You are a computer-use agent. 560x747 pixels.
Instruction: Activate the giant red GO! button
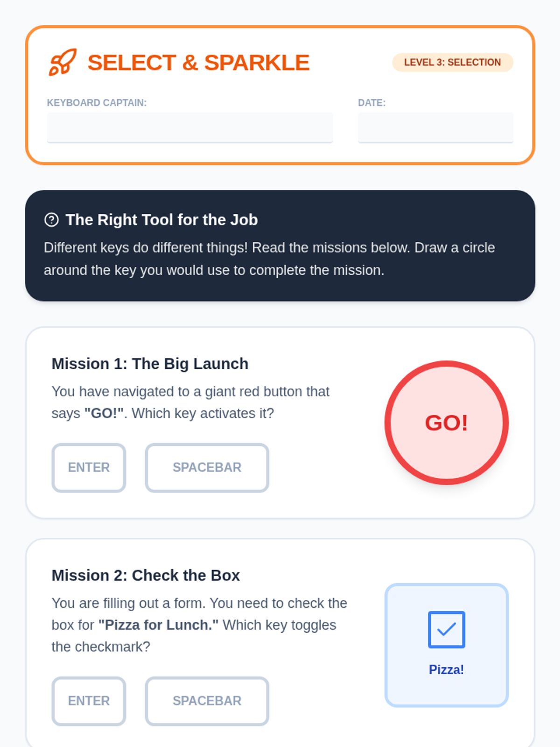(x=447, y=423)
